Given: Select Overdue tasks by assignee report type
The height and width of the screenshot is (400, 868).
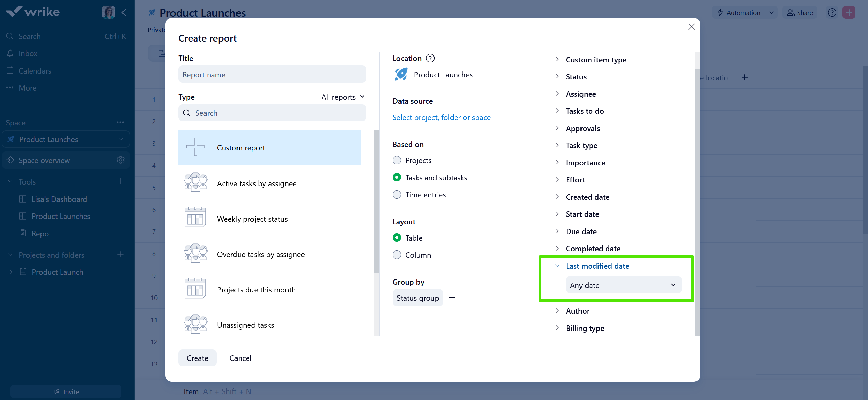Looking at the screenshot, I should pyautogui.click(x=261, y=254).
